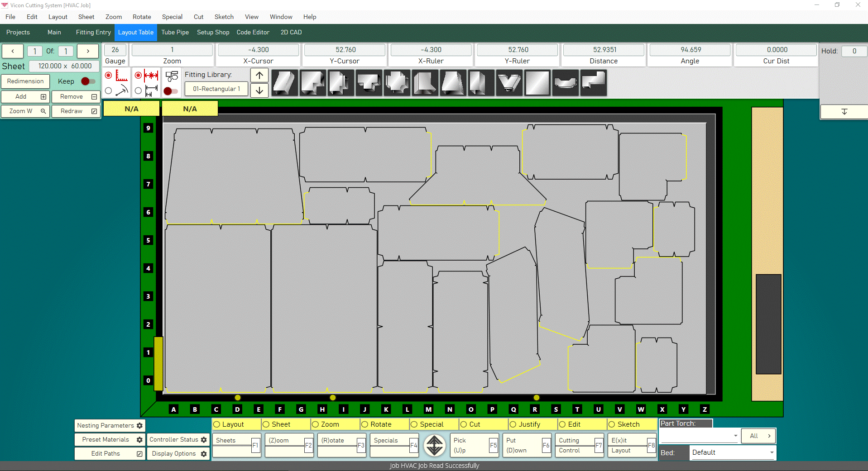Click the Redimension button

[x=25, y=81]
